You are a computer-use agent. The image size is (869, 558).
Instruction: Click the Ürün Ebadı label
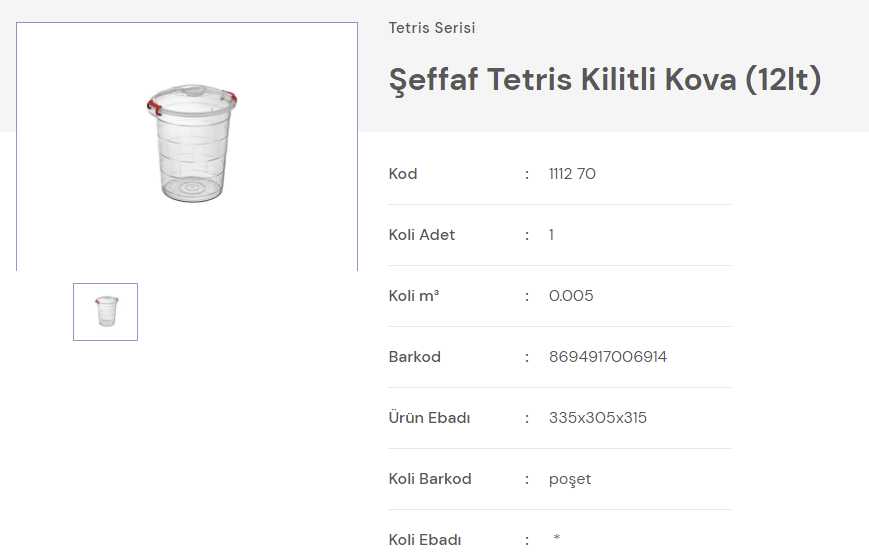click(x=429, y=418)
